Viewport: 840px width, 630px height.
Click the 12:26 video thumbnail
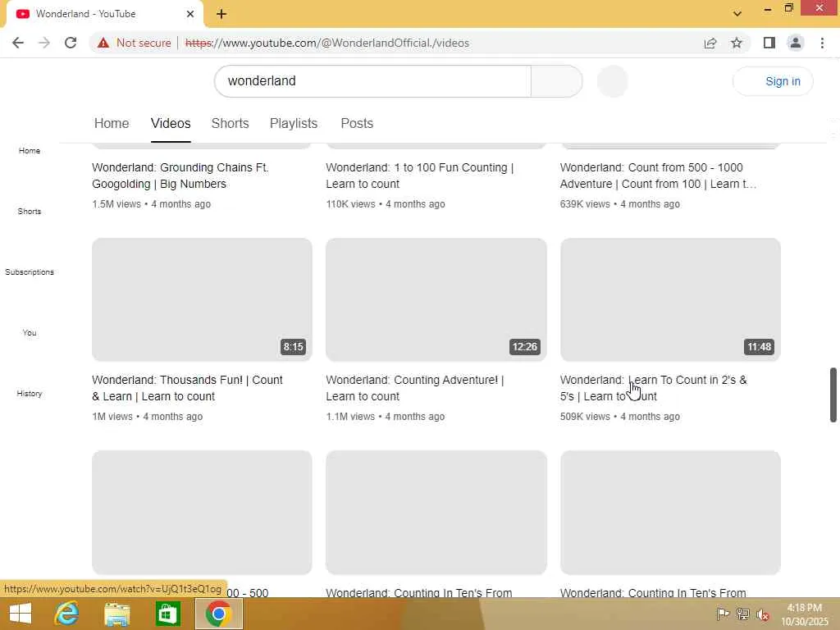click(x=436, y=299)
